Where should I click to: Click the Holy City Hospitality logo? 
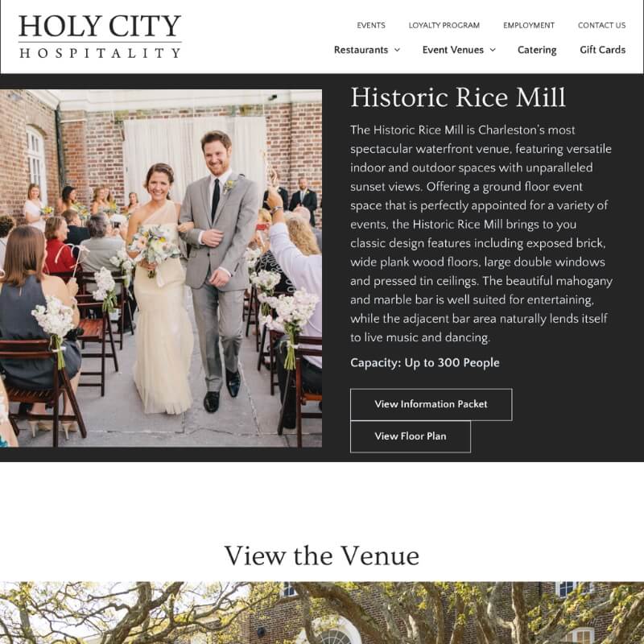click(100, 36)
